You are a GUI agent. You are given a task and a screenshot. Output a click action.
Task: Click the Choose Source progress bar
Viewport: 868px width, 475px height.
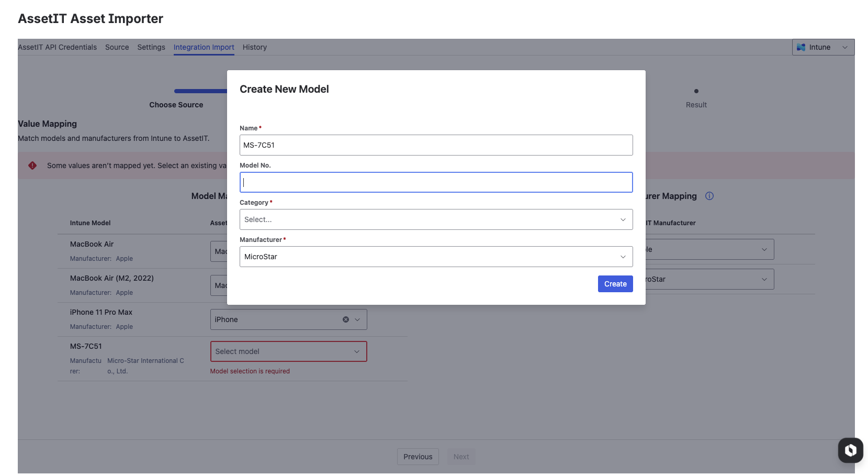200,91
